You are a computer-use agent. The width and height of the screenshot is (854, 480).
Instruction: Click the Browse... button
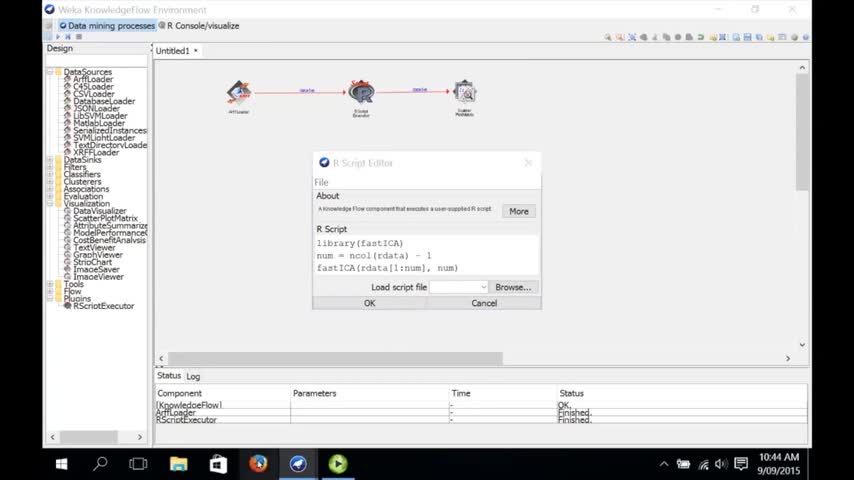[x=513, y=287]
